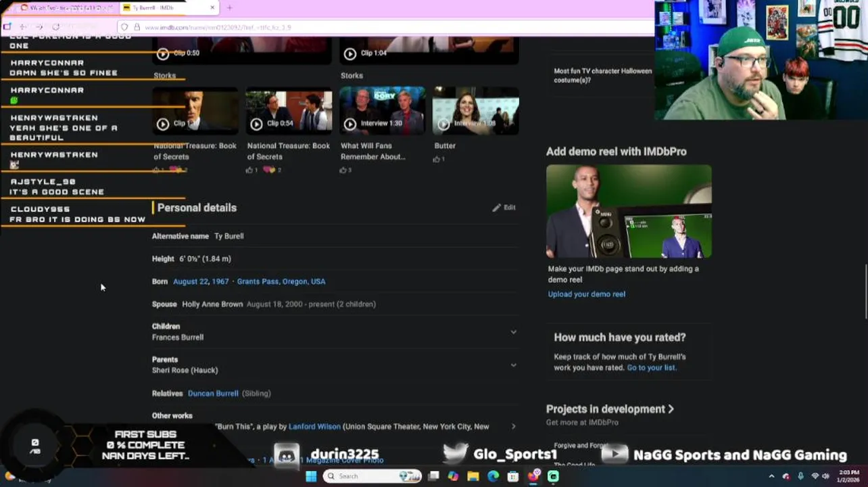Click Holly Anne Brown spouse name
The image size is (868, 487).
pos(212,304)
